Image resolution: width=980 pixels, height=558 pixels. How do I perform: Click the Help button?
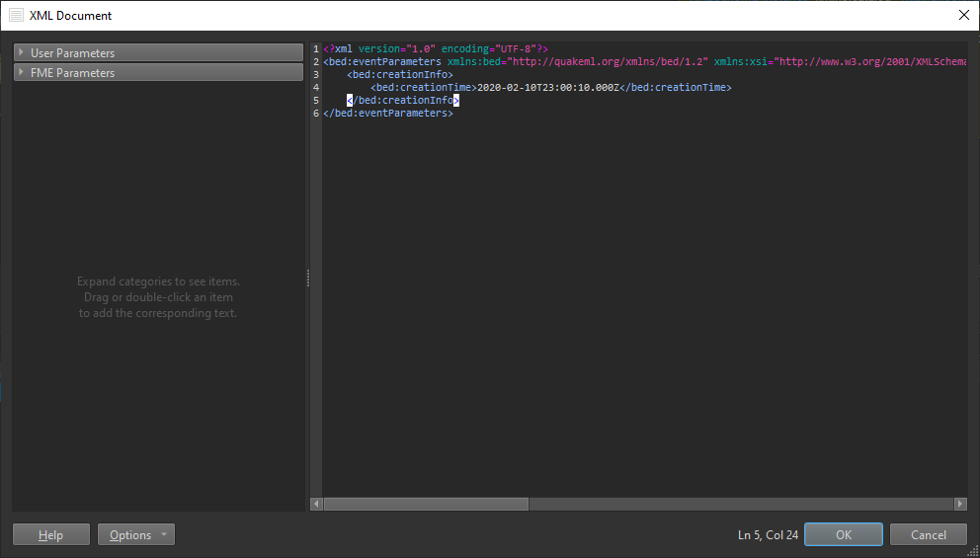point(51,535)
